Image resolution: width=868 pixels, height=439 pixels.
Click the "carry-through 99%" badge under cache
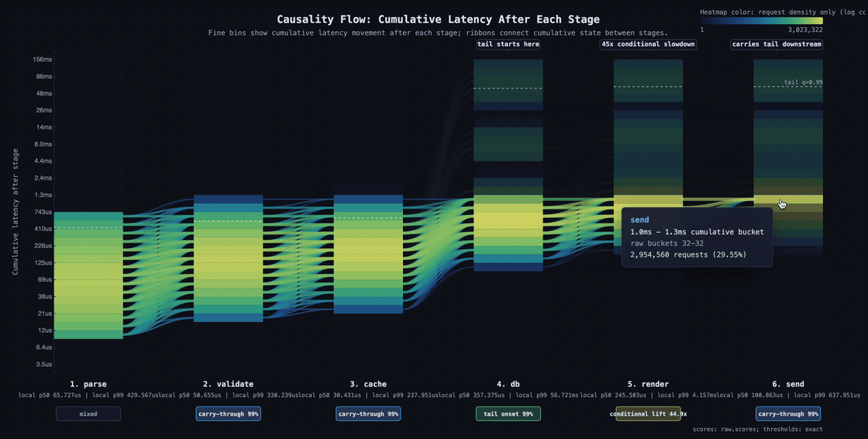click(368, 413)
